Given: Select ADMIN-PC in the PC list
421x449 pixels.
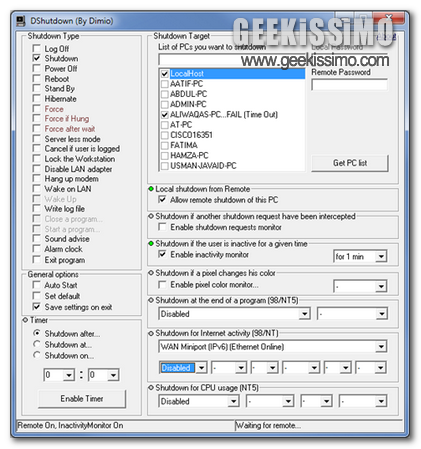Looking at the screenshot, I should click(188, 104).
